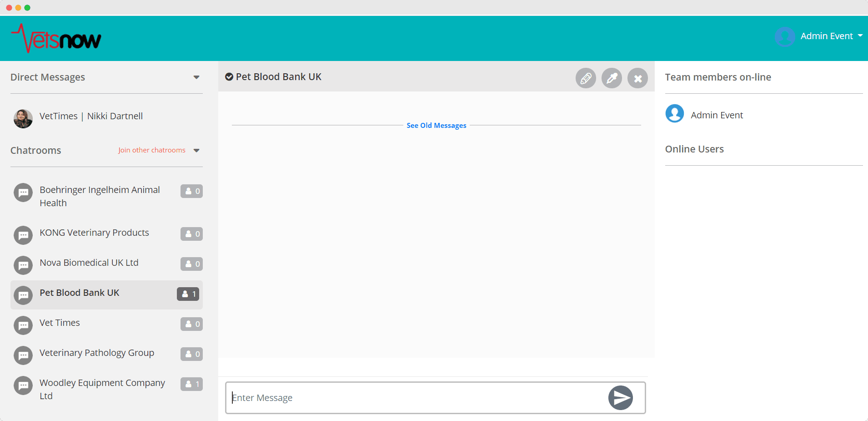
Task: Open Nikki Dartnell's profile photo
Action: point(23,119)
